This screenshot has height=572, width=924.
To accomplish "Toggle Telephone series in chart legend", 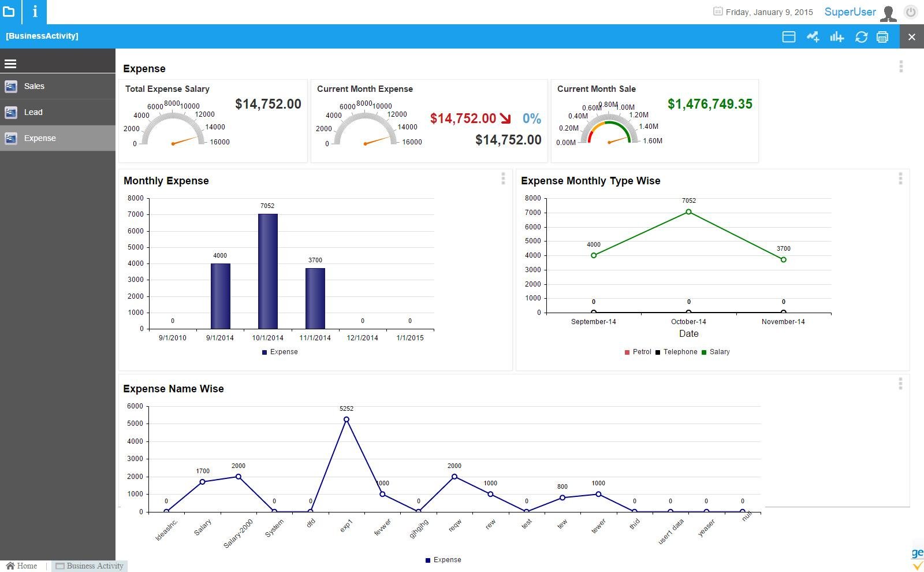I will 676,352.
